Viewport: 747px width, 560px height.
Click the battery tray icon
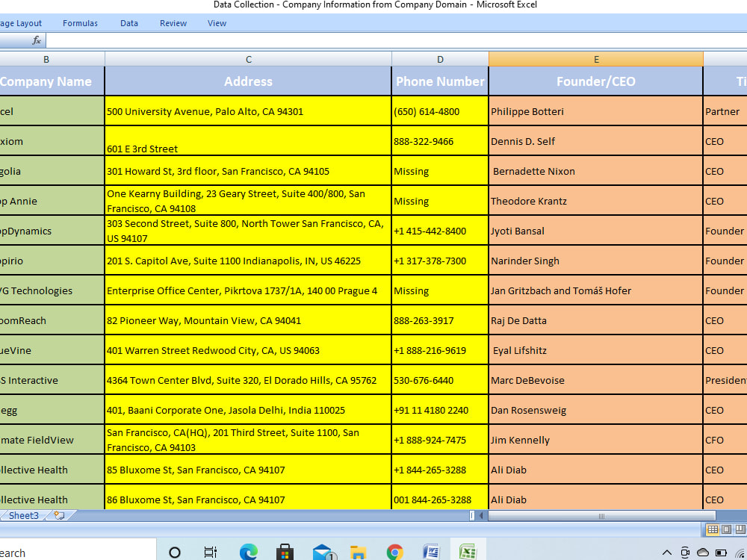721,553
